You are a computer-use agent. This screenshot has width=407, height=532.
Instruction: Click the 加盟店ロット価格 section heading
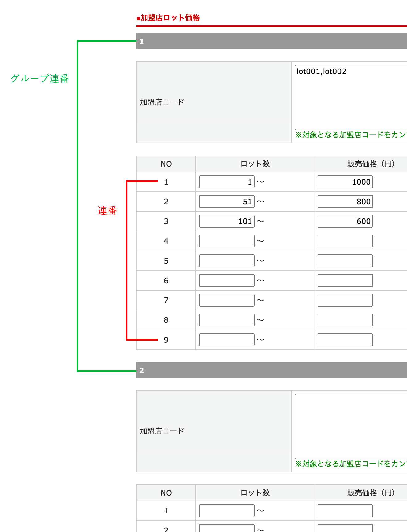(x=168, y=18)
